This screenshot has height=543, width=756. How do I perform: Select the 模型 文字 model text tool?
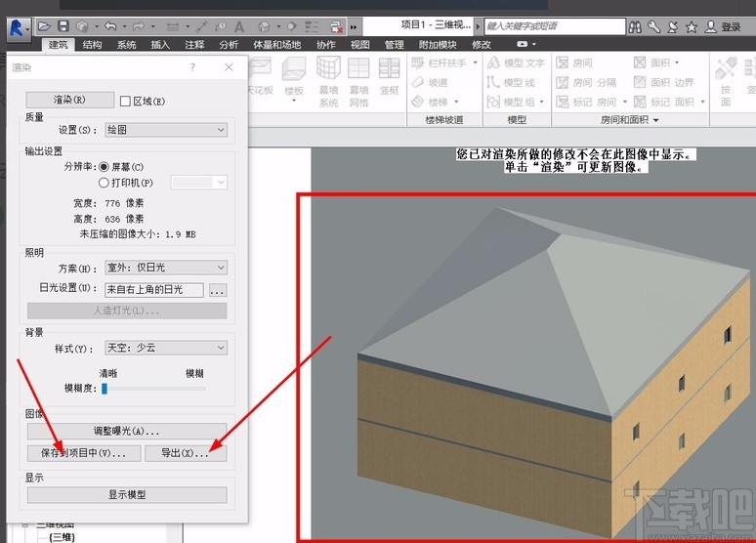pos(516,63)
